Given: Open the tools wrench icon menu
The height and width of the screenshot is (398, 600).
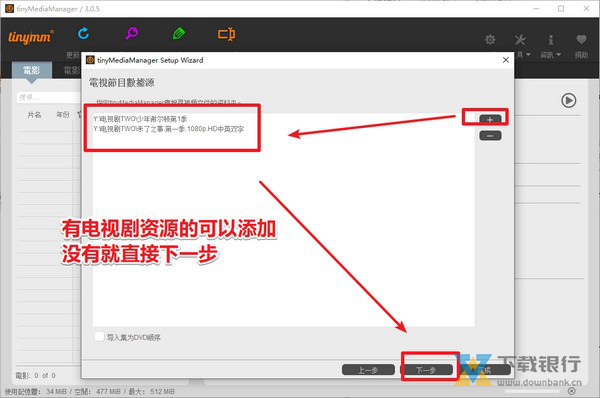Looking at the screenshot, I should point(520,39).
